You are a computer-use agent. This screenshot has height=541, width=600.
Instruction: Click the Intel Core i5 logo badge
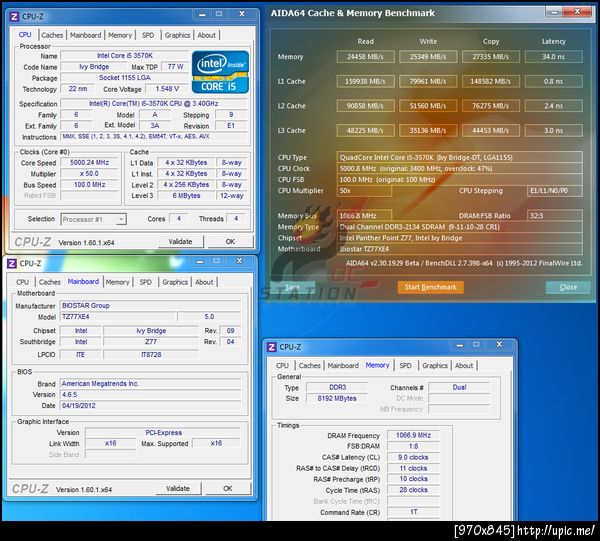[x=220, y=72]
